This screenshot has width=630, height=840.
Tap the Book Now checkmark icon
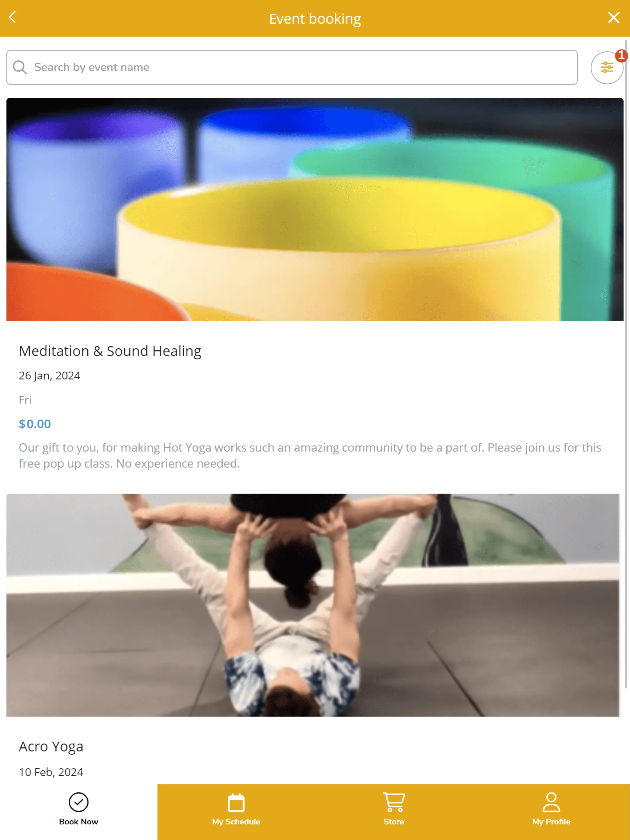coord(78,802)
